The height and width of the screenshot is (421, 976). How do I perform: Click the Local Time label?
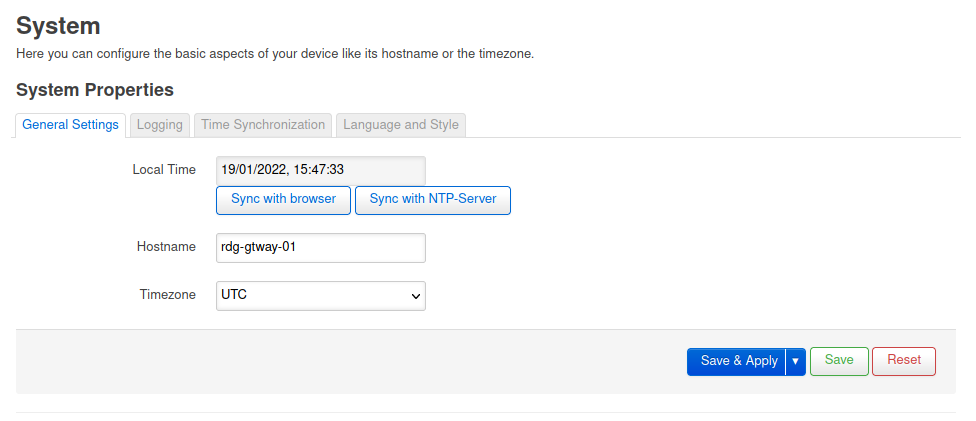point(164,169)
